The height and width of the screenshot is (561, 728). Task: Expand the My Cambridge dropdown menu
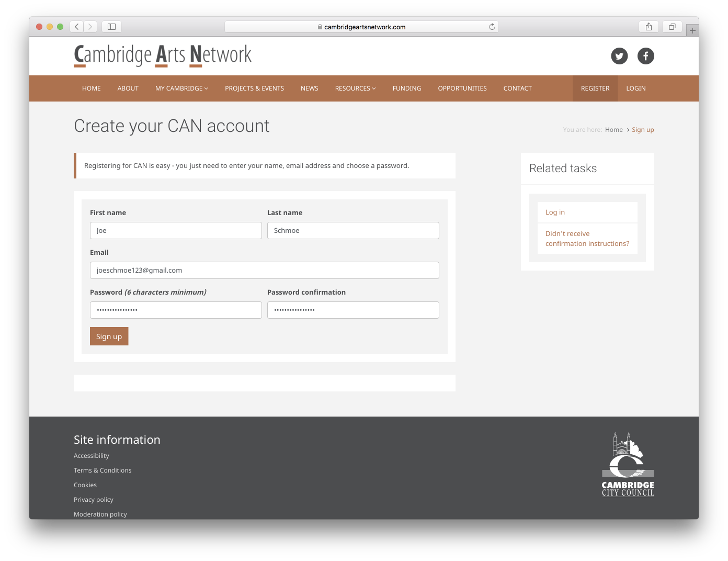[x=181, y=88]
